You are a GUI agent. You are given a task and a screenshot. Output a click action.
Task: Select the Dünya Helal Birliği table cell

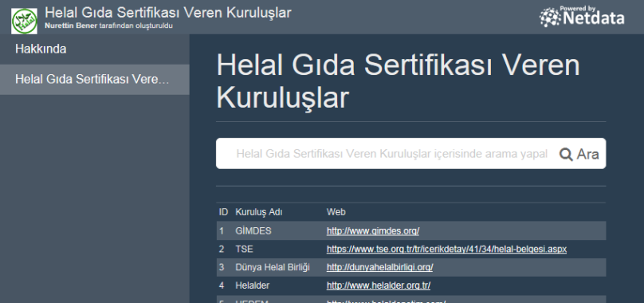(273, 267)
